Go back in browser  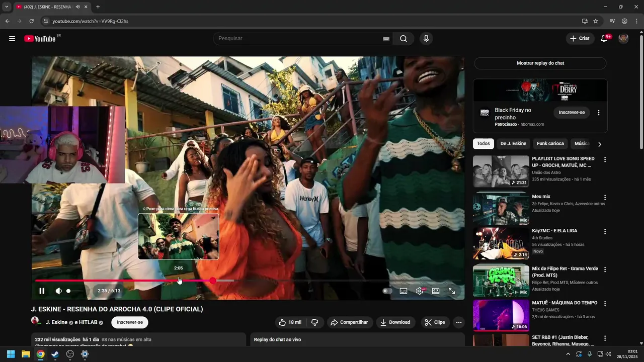(x=7, y=21)
